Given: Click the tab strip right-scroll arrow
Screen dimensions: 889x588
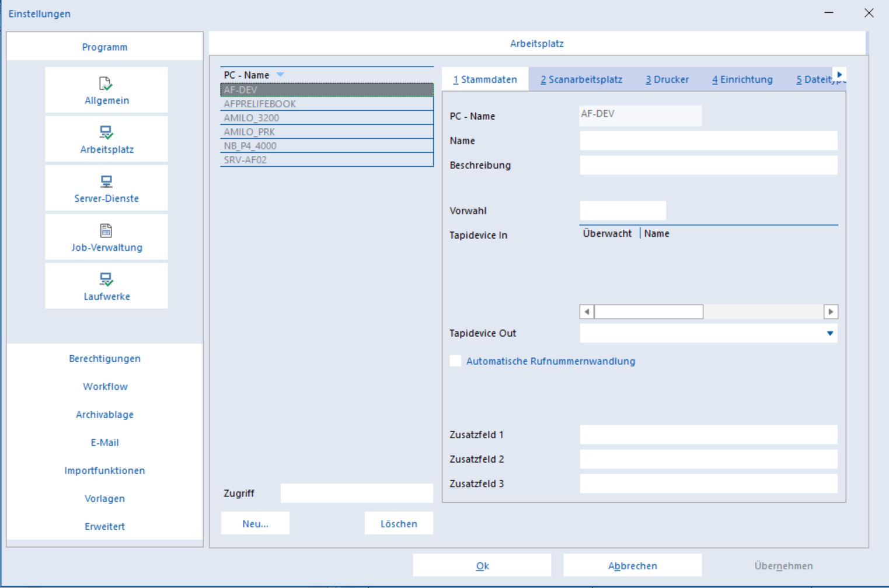Looking at the screenshot, I should (839, 75).
